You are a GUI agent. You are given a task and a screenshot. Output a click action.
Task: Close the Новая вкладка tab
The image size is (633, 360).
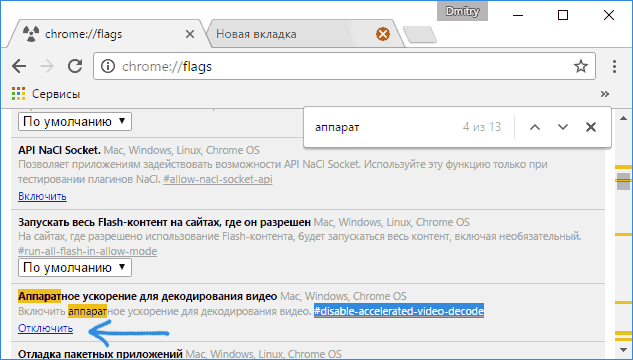click(383, 34)
